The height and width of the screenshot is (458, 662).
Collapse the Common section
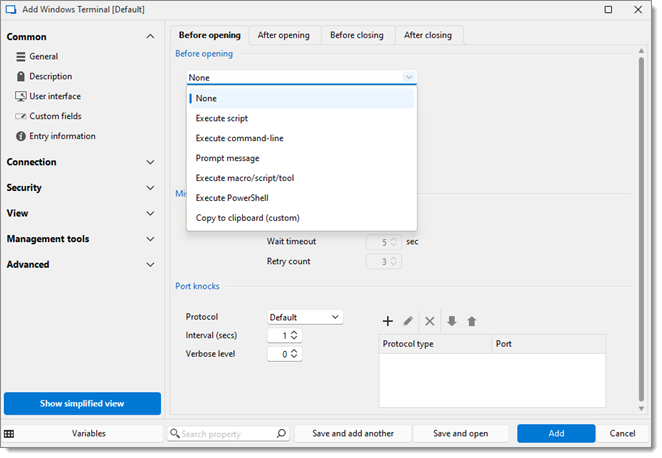coord(150,37)
